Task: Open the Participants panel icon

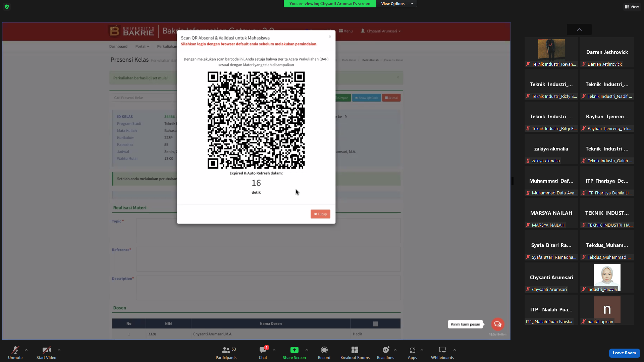Action: click(x=226, y=350)
